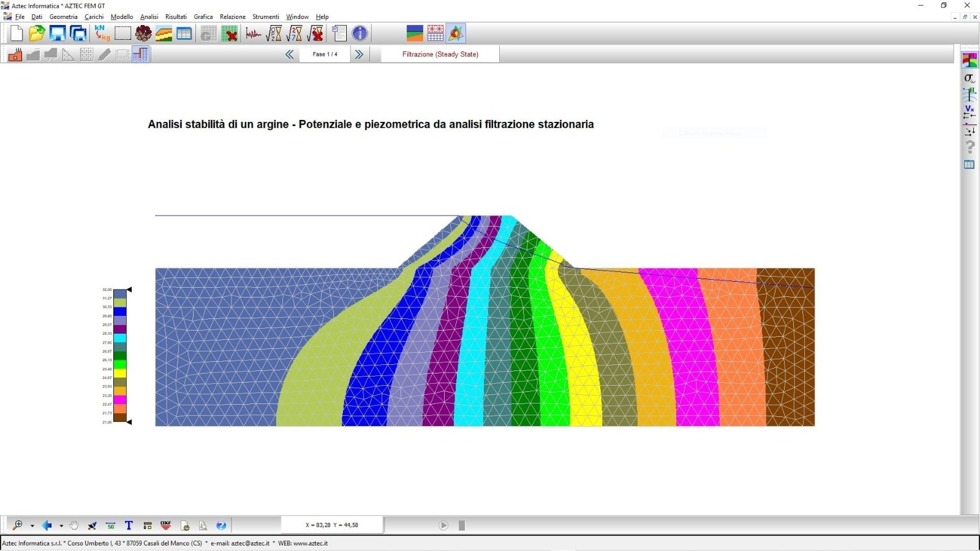Click the save-all double floppy icon
This screenshot has height=551, width=980.
tap(78, 34)
